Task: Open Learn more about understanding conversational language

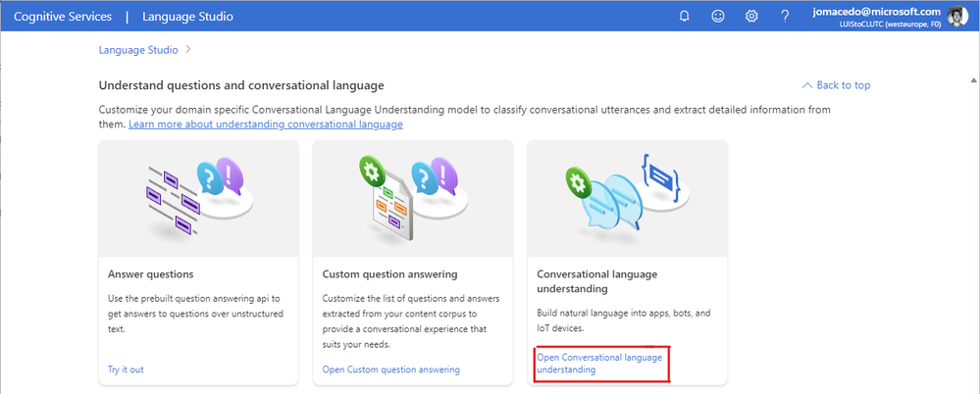Action: (x=266, y=124)
